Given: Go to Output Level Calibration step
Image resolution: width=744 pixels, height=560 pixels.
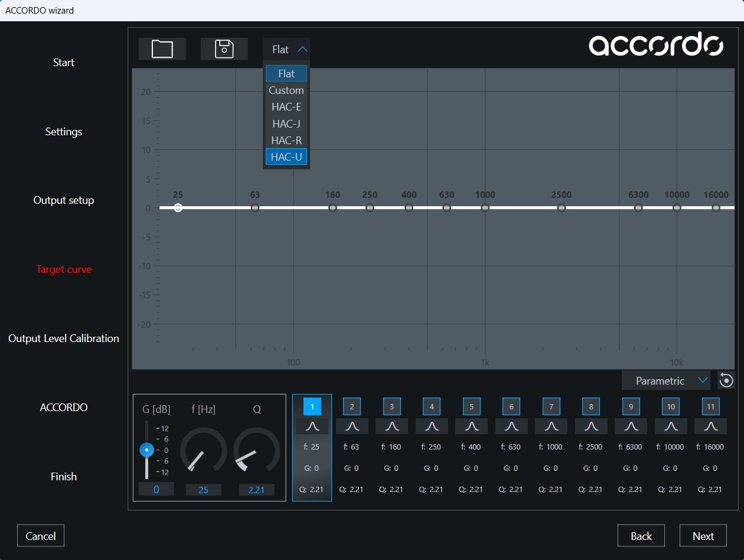Looking at the screenshot, I should [64, 338].
